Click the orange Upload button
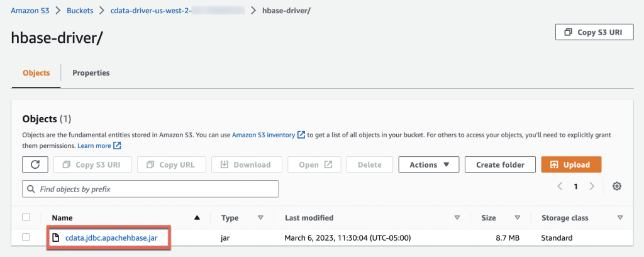This screenshot has height=257, width=644. [571, 164]
